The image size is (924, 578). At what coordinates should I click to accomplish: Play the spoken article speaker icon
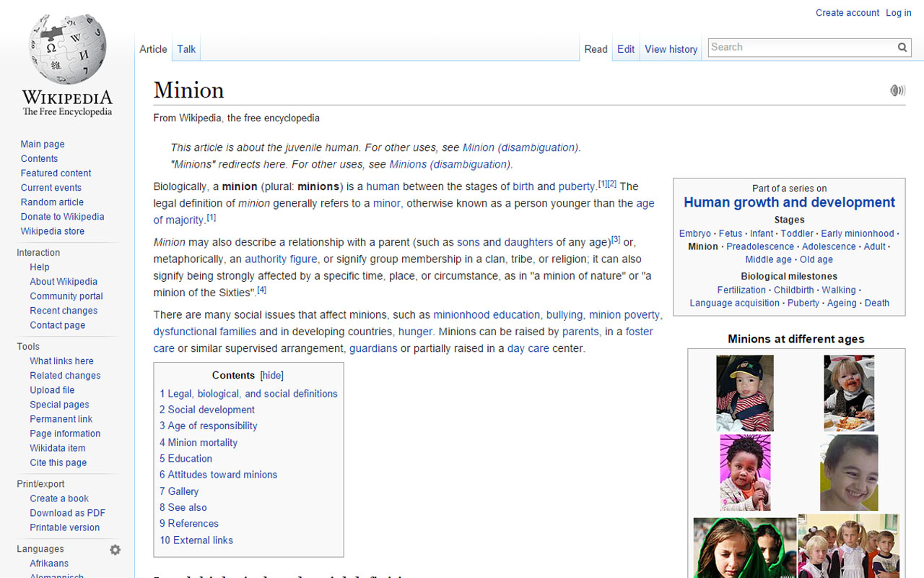[x=897, y=90]
